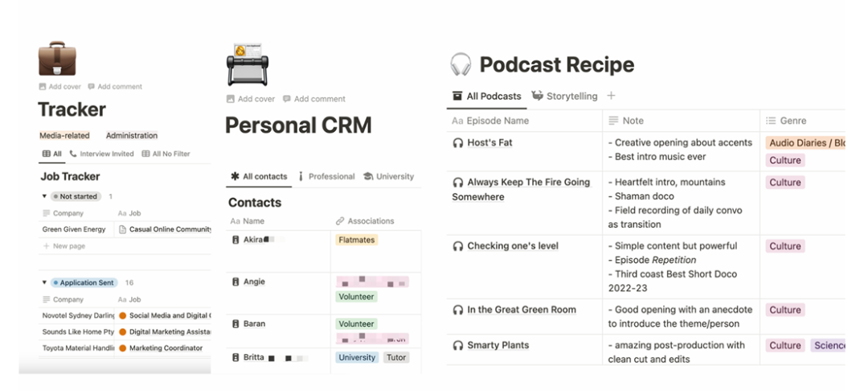Click Add comment on the Tracker page
This screenshot has width=868, height=391.
click(x=115, y=86)
